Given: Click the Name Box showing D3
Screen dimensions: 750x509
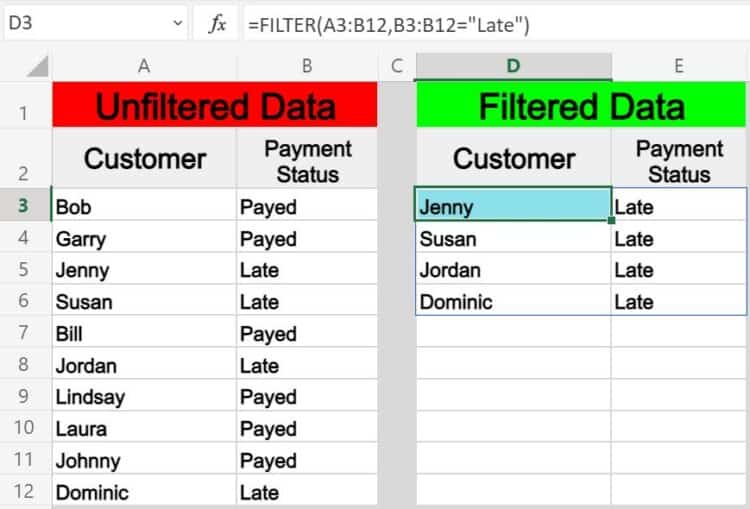Looking at the screenshot, I should pos(96,23).
